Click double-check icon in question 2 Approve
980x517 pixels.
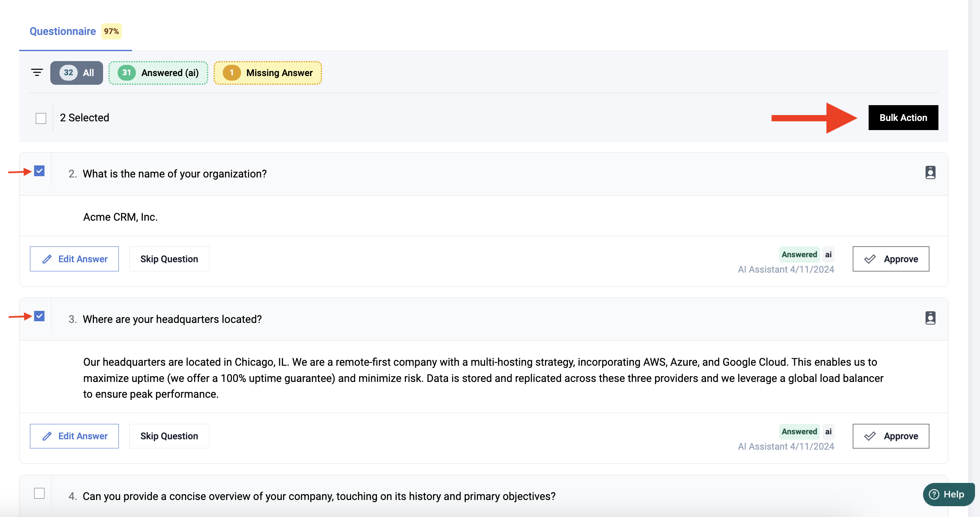[x=870, y=259]
